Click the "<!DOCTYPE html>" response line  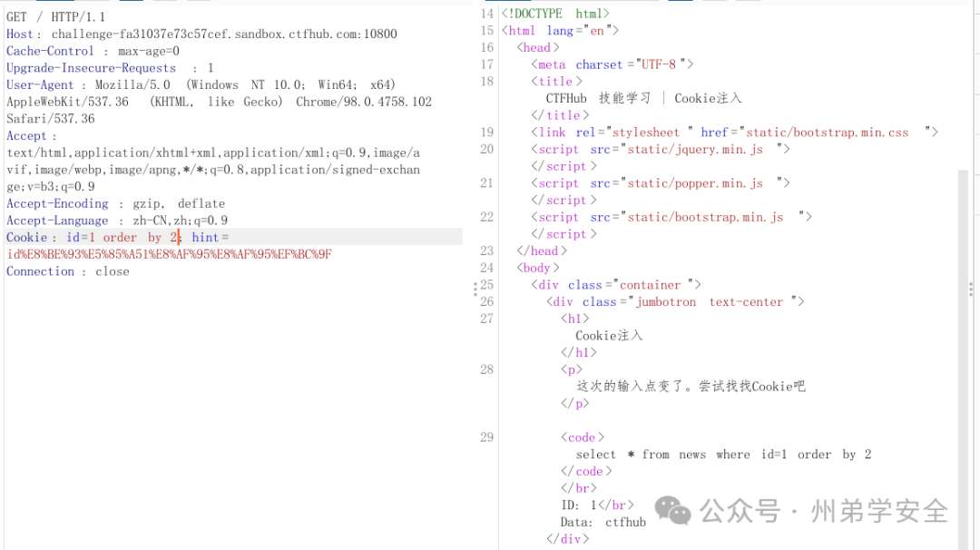tap(555, 13)
